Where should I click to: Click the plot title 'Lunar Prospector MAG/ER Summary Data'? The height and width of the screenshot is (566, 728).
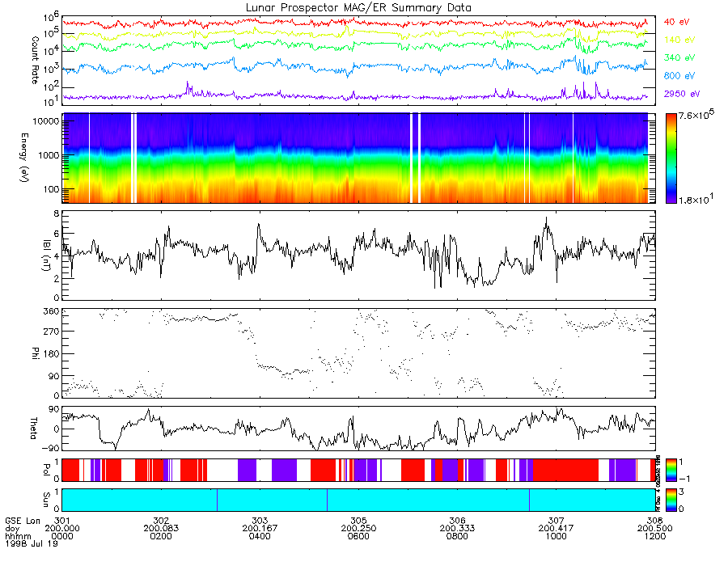(358, 7)
